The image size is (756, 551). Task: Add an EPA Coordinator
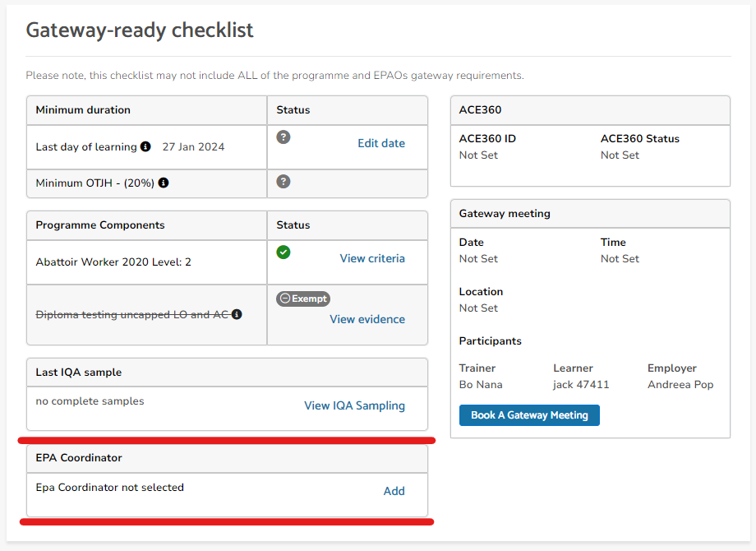(394, 491)
